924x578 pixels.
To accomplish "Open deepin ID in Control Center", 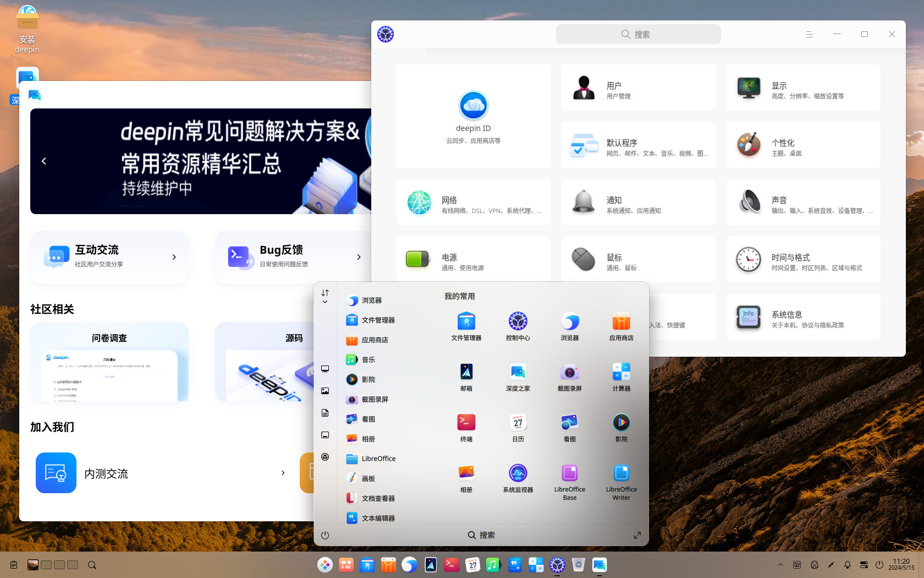I will click(473, 116).
